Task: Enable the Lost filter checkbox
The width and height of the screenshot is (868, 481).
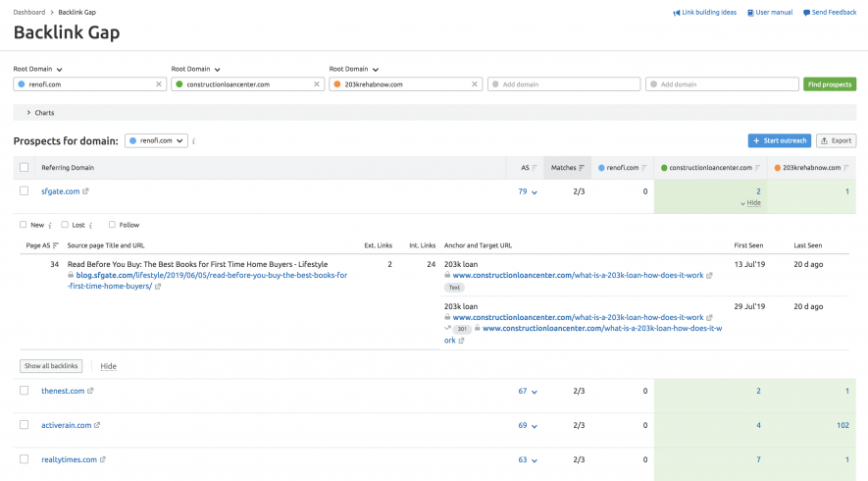Action: (65, 225)
